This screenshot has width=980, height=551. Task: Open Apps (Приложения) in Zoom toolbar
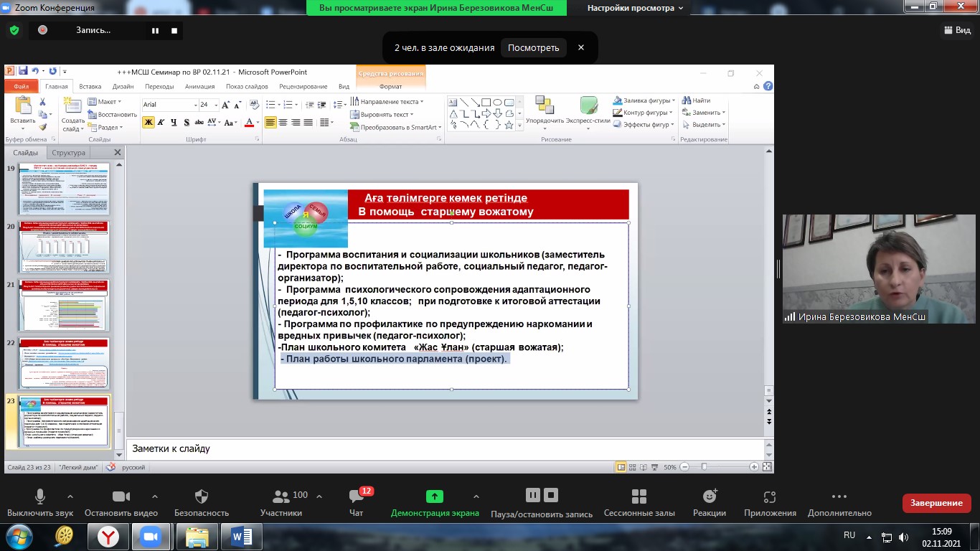pyautogui.click(x=770, y=498)
